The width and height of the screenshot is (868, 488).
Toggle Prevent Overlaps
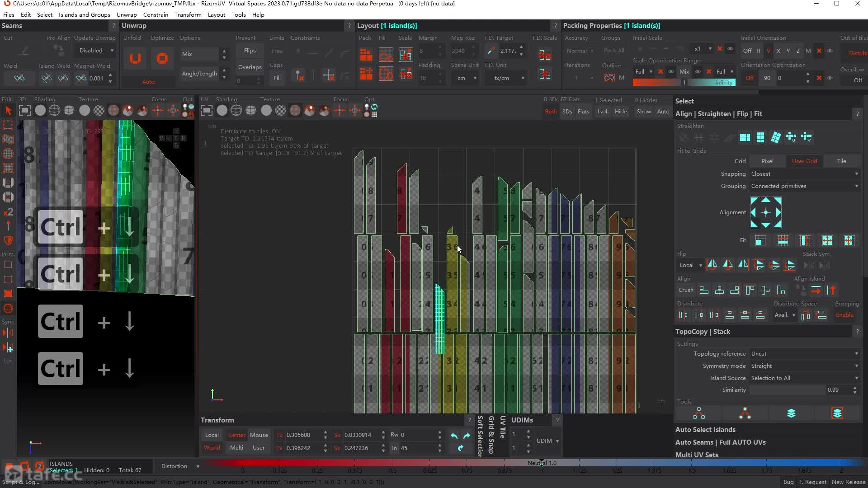(x=250, y=67)
